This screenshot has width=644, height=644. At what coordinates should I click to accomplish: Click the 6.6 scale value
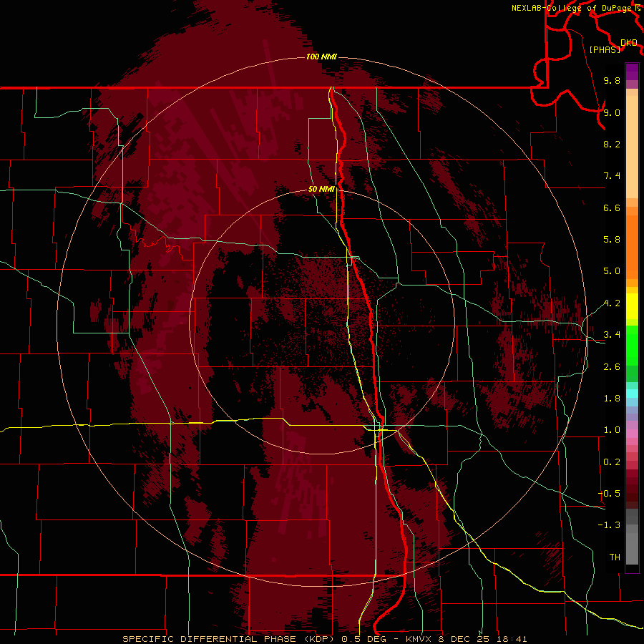tap(612, 208)
